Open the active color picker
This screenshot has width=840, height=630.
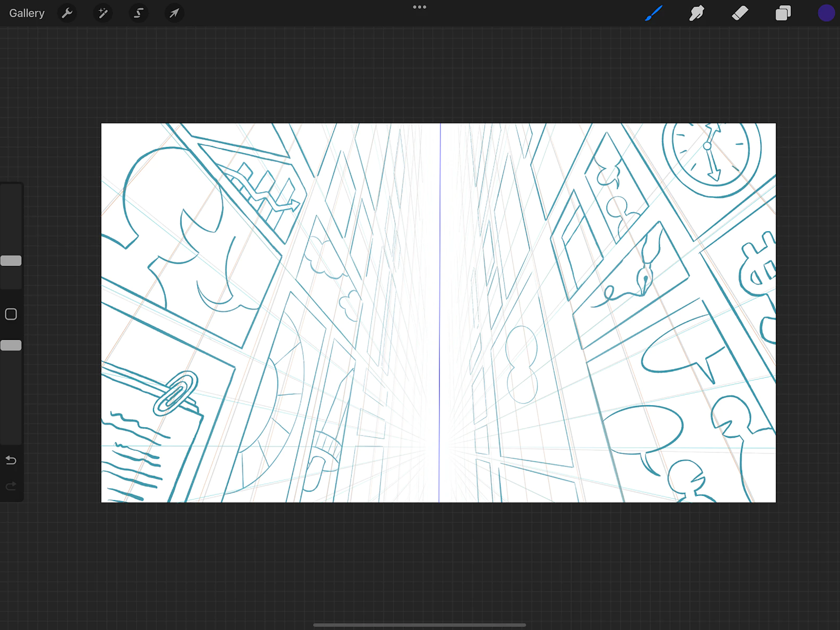(x=826, y=13)
